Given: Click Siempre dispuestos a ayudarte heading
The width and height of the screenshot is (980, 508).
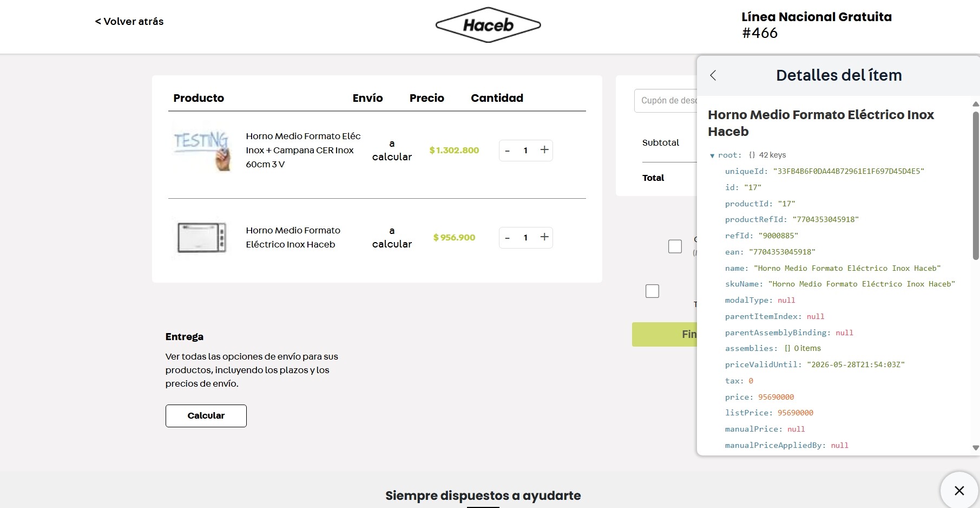Looking at the screenshot, I should 483,496.
